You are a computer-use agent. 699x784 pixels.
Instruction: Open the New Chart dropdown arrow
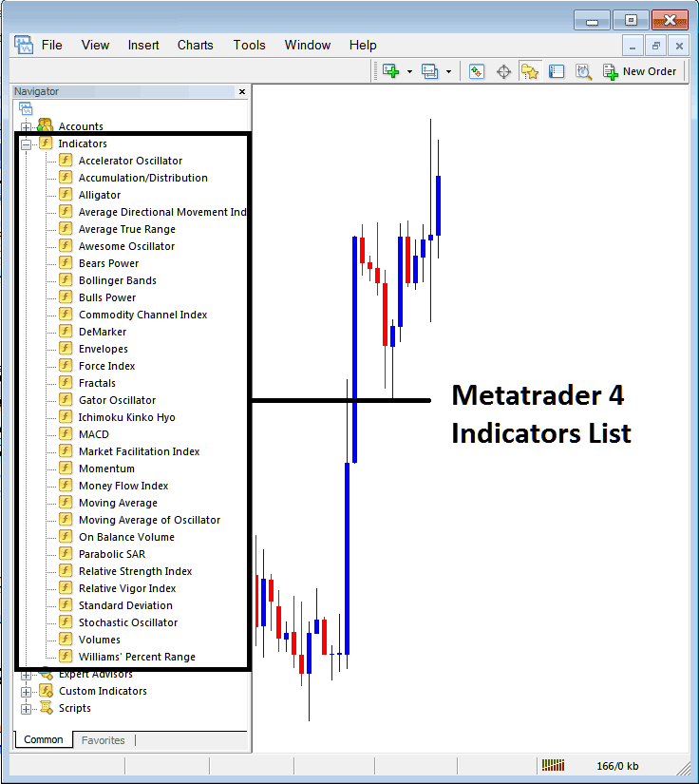tap(409, 71)
